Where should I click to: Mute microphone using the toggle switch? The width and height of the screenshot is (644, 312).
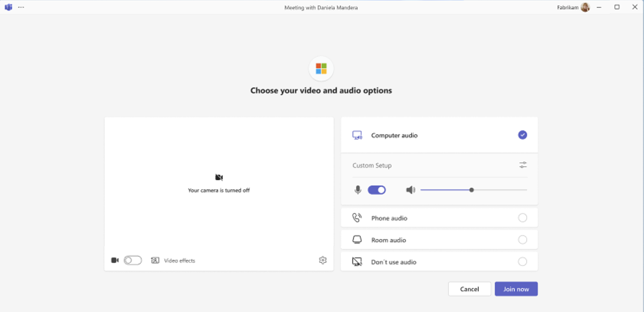point(377,190)
